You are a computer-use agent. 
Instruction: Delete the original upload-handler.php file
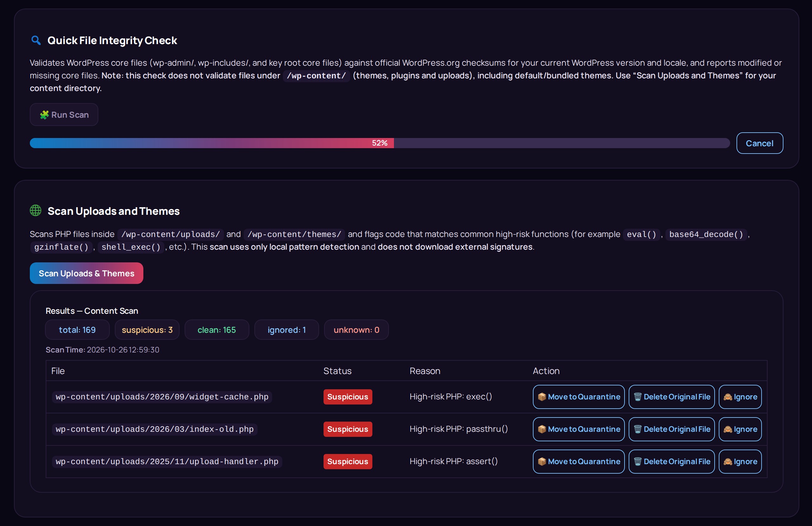[x=671, y=462]
